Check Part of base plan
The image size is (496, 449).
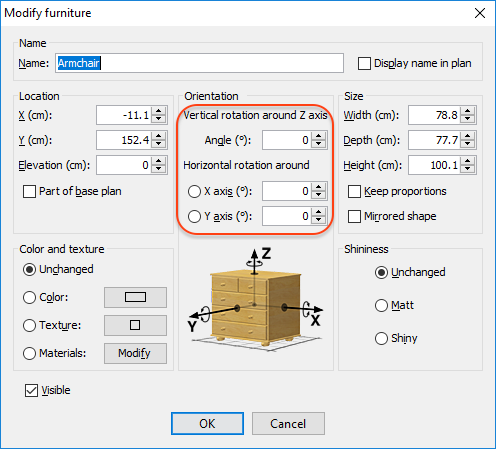29,191
